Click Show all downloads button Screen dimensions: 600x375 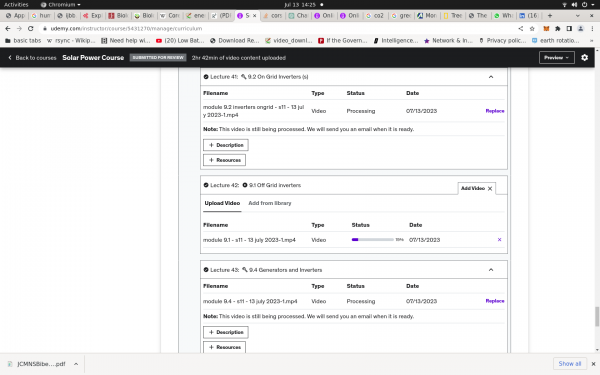569,364
